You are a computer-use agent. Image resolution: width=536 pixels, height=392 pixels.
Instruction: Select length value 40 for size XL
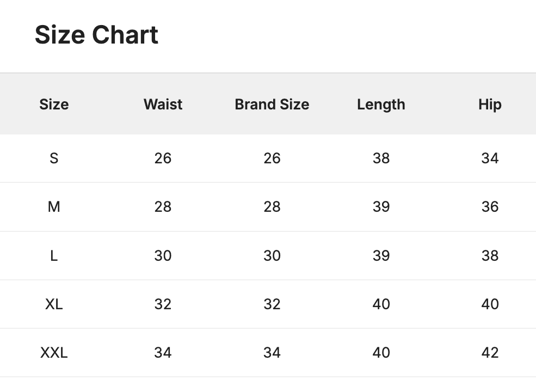(381, 304)
